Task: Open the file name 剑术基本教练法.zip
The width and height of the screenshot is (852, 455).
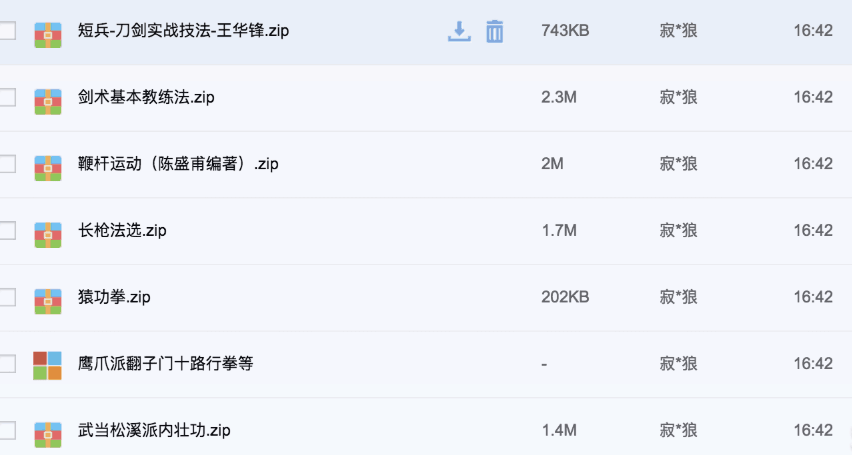Action: coord(146,97)
